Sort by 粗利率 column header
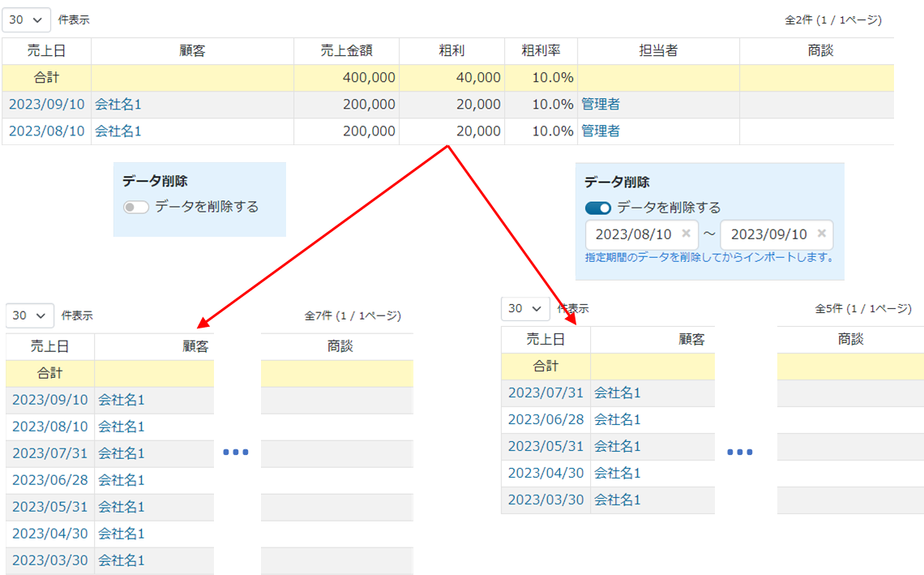This screenshot has height=575, width=924. (x=541, y=51)
